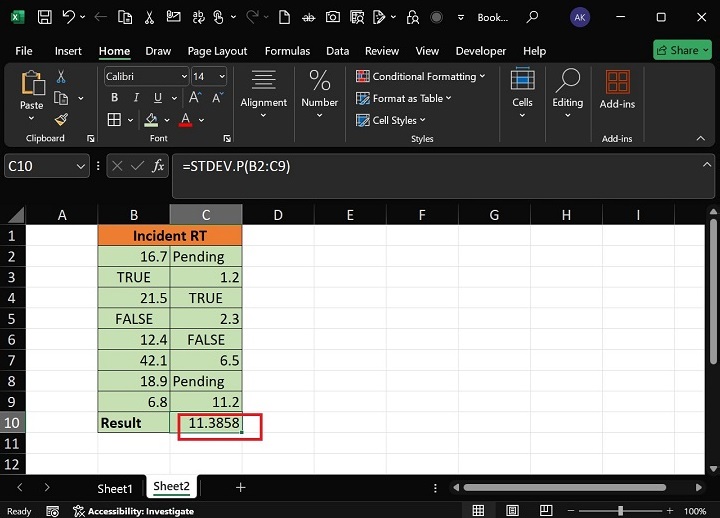Toggle Bold formatting
The height and width of the screenshot is (518, 720).
pos(114,97)
